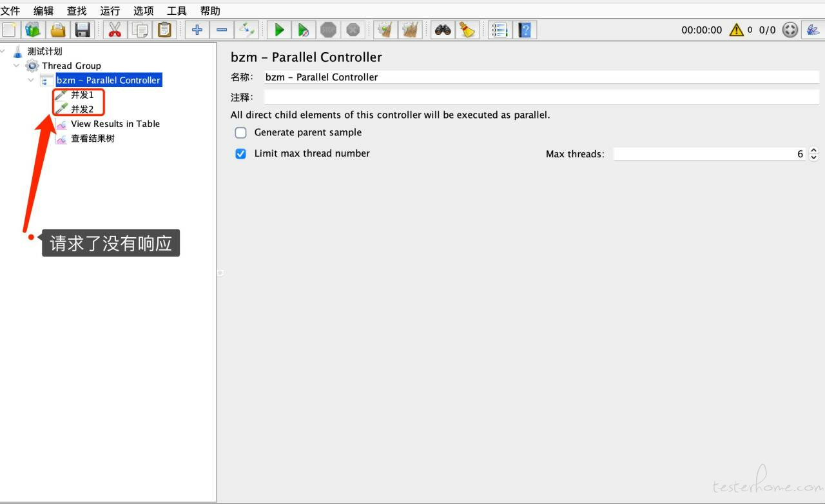Open the 查找 menu
825x504 pixels.
click(77, 10)
